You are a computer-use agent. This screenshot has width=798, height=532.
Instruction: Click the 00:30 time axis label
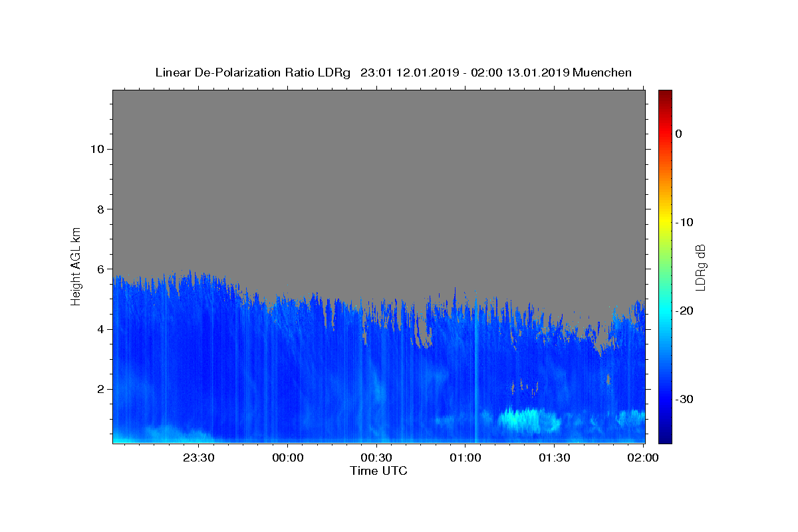tap(376, 458)
